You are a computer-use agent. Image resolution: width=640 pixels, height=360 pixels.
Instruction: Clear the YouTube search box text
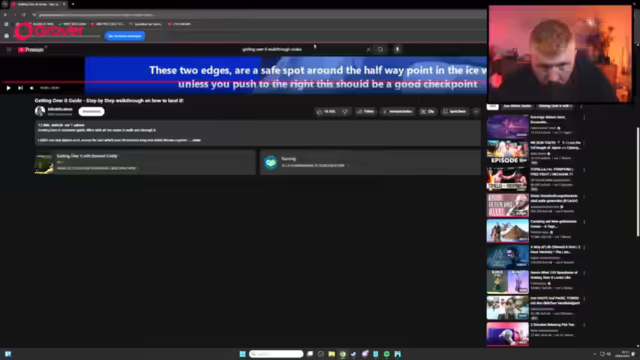click(x=369, y=49)
